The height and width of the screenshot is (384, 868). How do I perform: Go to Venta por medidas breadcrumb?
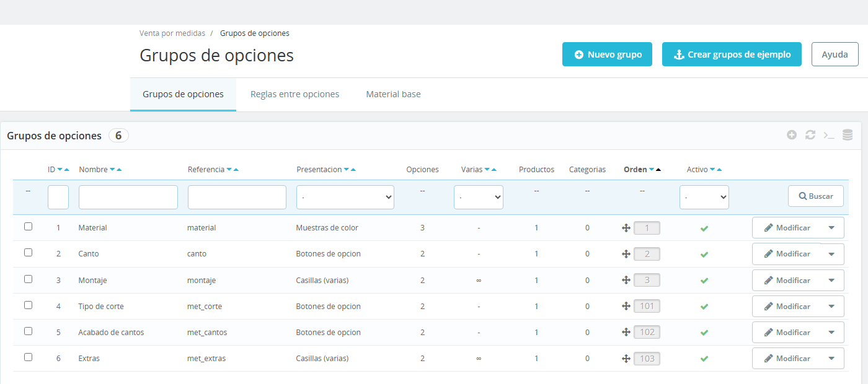click(172, 33)
